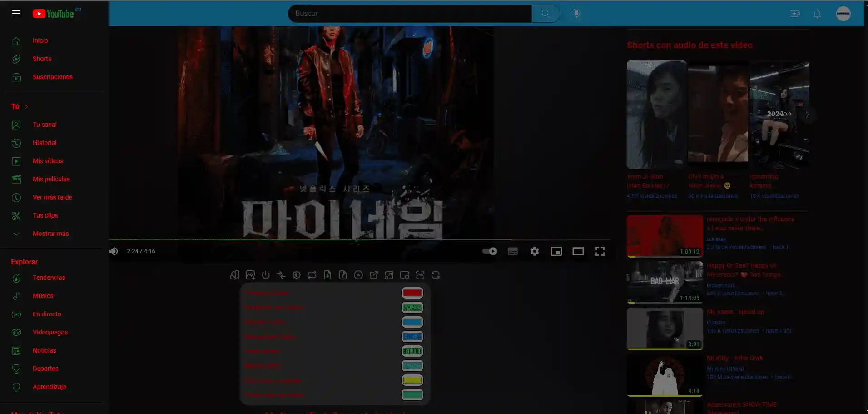The image size is (868, 414).
Task: Open the Menu Color swatch
Action: click(x=412, y=366)
